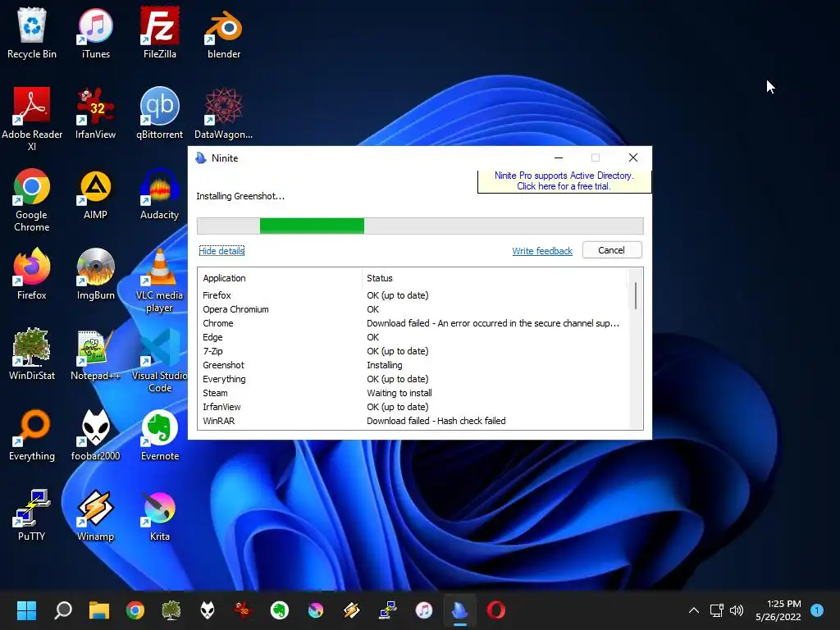Open the Write feedback link
840x630 pixels.
tap(542, 251)
